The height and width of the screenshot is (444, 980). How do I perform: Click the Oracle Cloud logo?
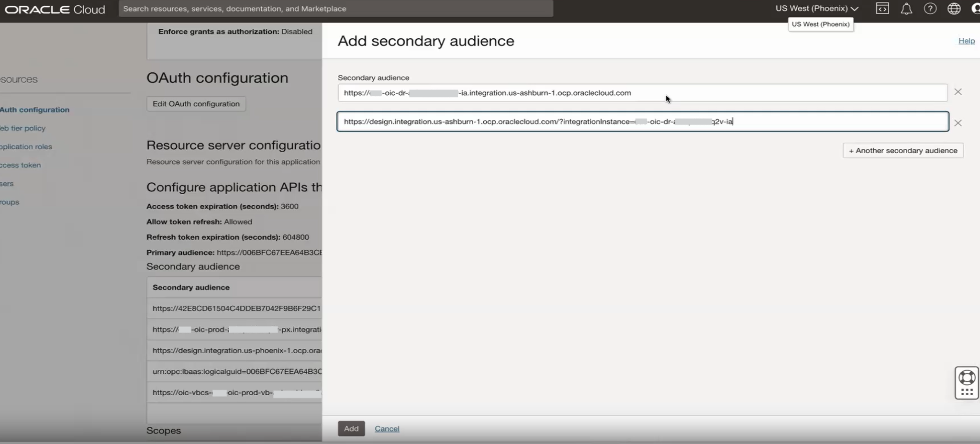pos(54,8)
